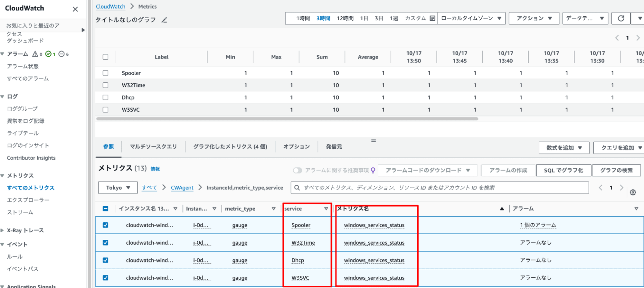644x288 pixels.
Task: Go to next page of metrics list
Action: pyautogui.click(x=621, y=188)
